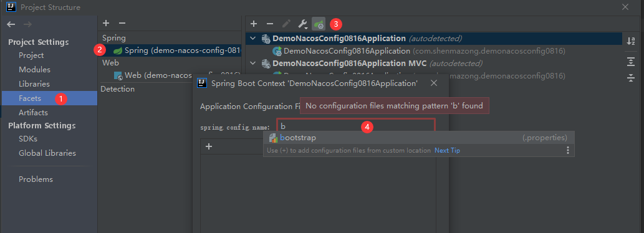Select Spring facet for demo-nacos-config
644x233 pixels.
(170, 50)
